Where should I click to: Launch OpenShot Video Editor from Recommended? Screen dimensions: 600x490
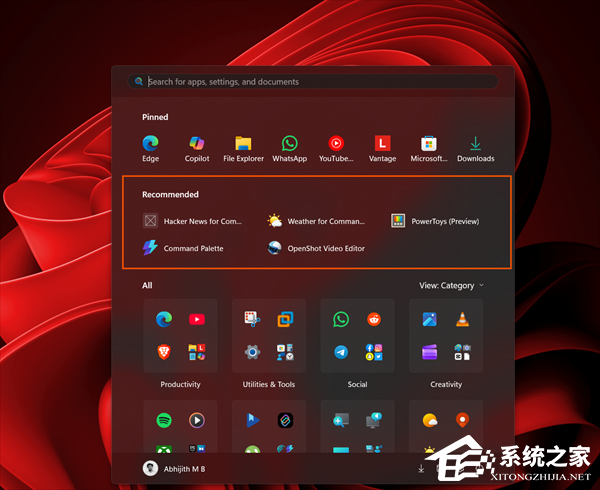coord(316,248)
